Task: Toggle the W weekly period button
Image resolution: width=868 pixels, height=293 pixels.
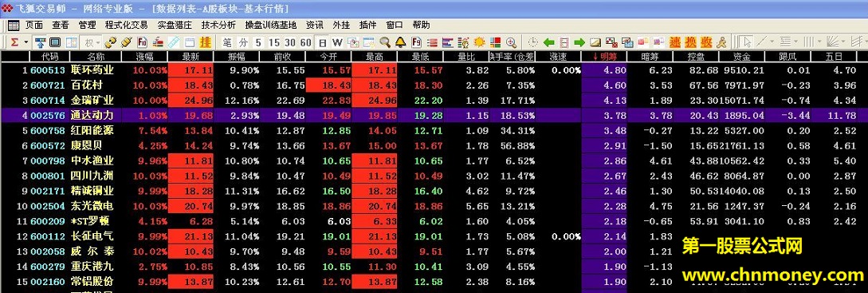Action: coord(337,42)
